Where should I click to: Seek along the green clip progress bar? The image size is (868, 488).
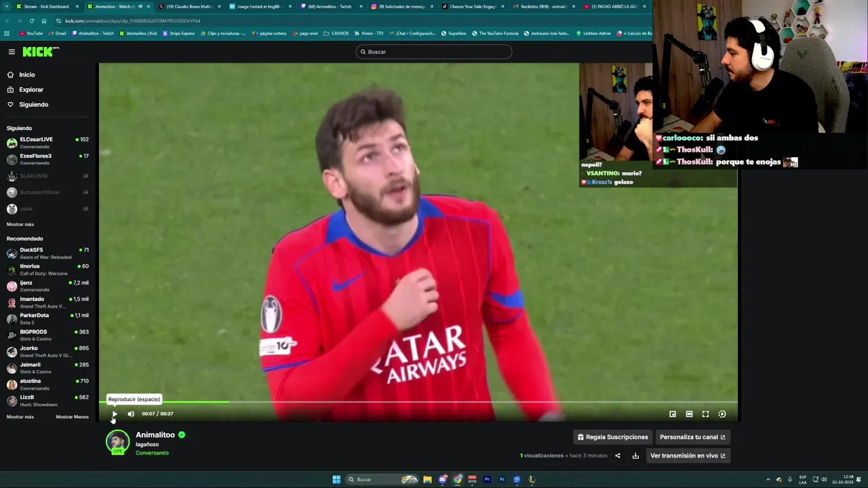(418, 402)
